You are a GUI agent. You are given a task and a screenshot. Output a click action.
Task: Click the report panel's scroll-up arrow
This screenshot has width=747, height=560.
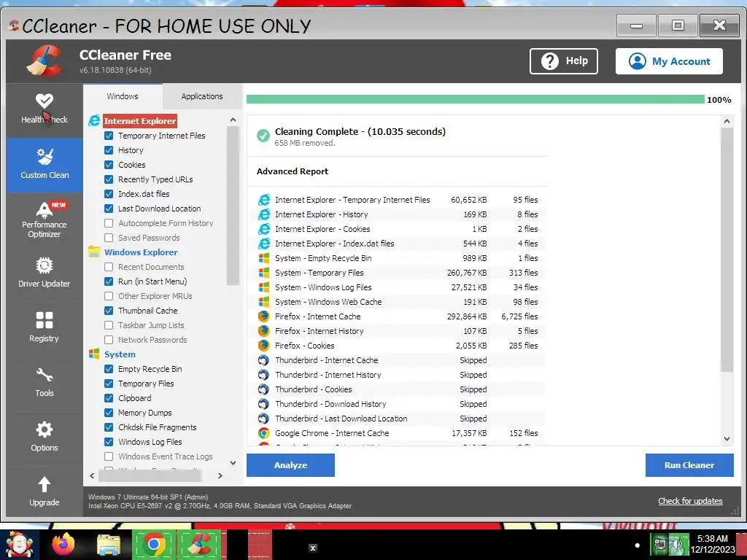point(727,121)
